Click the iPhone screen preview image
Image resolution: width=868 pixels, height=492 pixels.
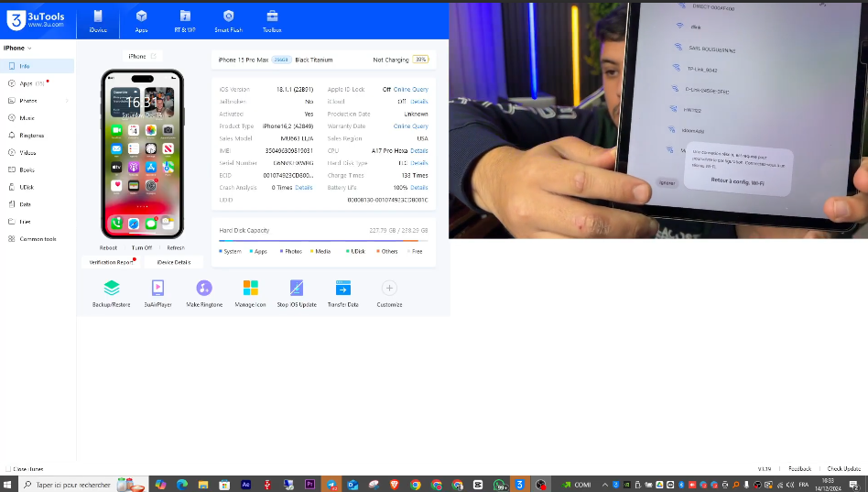142,154
